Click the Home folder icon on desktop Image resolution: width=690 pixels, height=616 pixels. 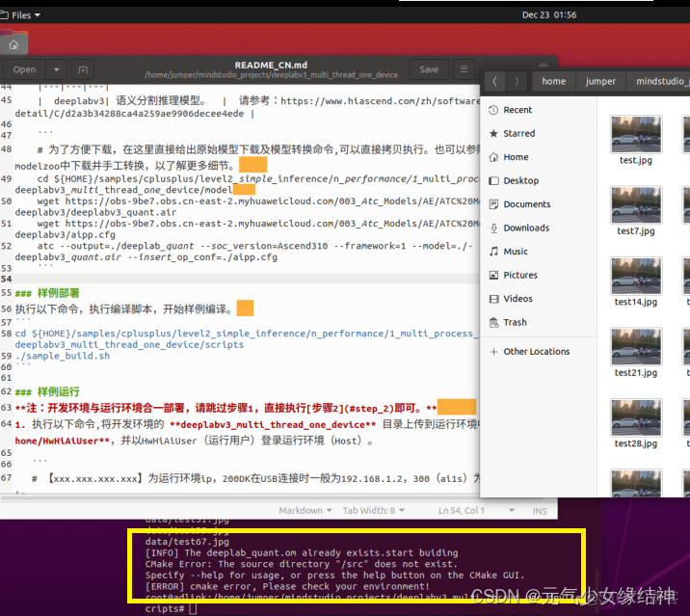point(13,43)
